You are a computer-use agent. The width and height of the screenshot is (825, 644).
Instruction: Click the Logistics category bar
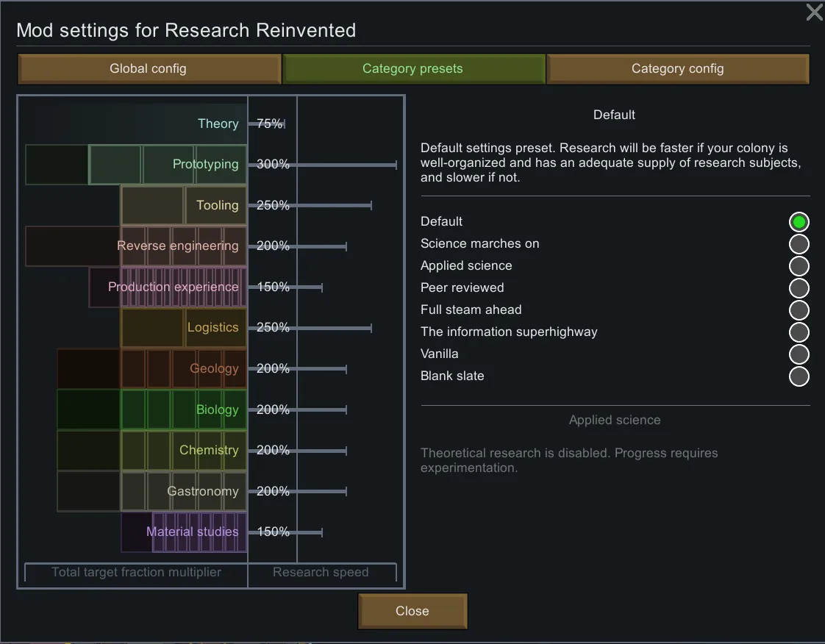[184, 328]
